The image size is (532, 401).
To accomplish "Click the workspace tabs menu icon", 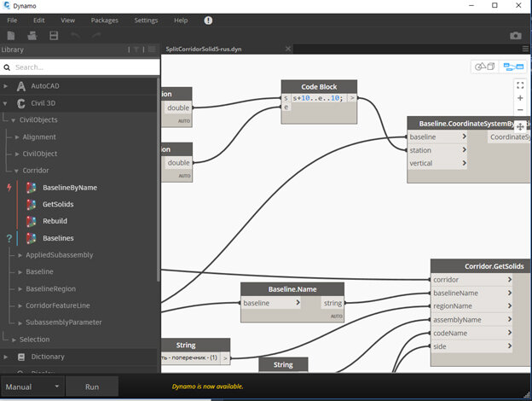I will pyautogui.click(x=525, y=49).
